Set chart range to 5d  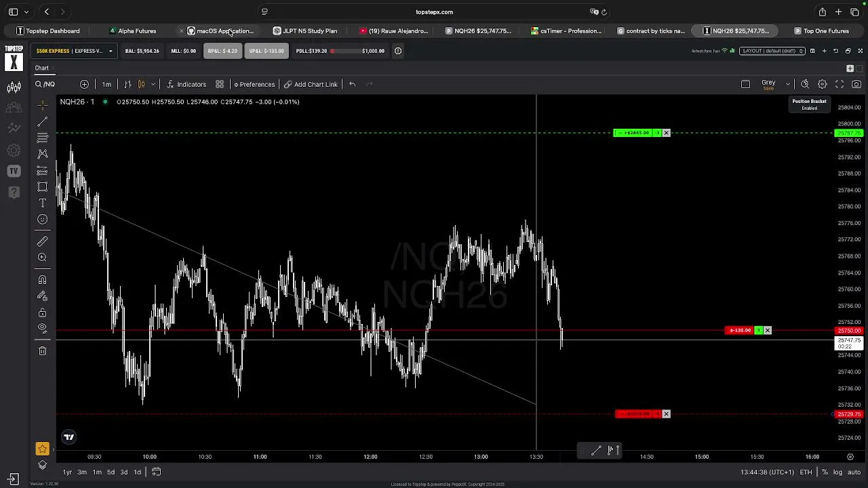(x=111, y=472)
